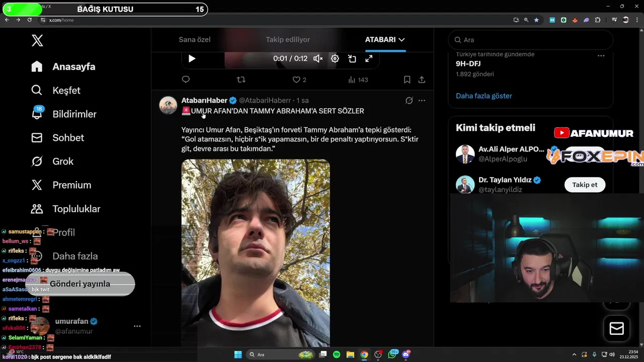Image resolution: width=644 pixels, height=362 pixels.
Task: Reload the x.com page
Action: click(29, 20)
